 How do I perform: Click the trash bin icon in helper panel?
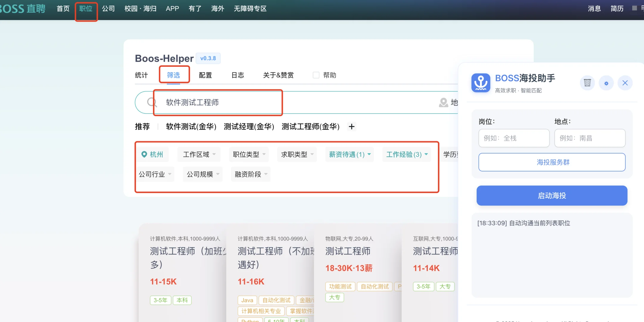pyautogui.click(x=587, y=83)
